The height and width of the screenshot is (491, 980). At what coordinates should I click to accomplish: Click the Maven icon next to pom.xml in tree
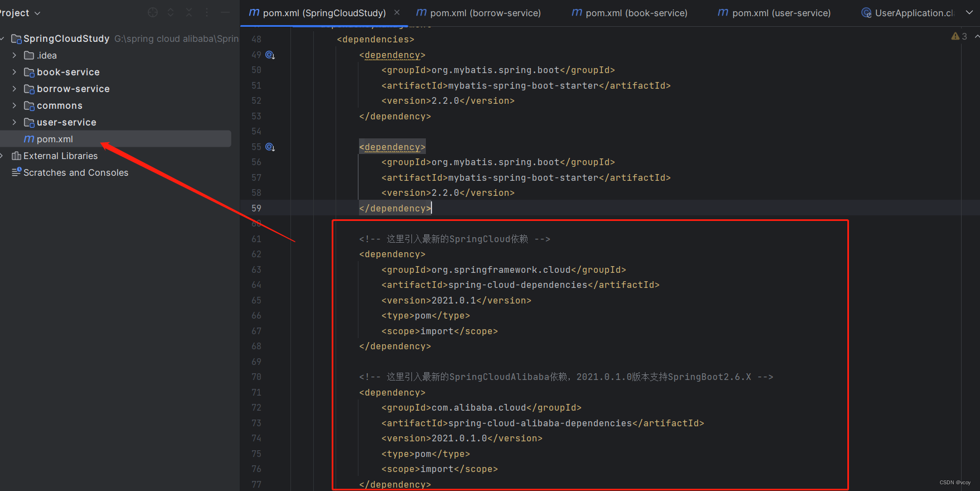pos(29,139)
